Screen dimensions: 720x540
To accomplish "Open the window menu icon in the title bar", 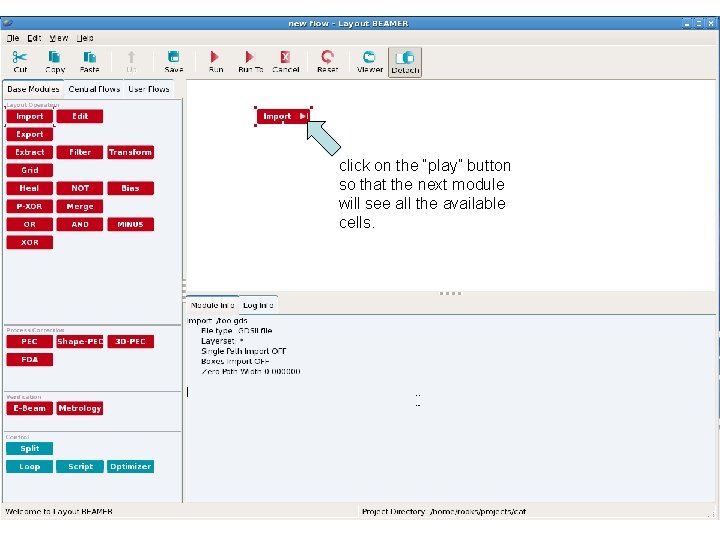I will pos(7,23).
